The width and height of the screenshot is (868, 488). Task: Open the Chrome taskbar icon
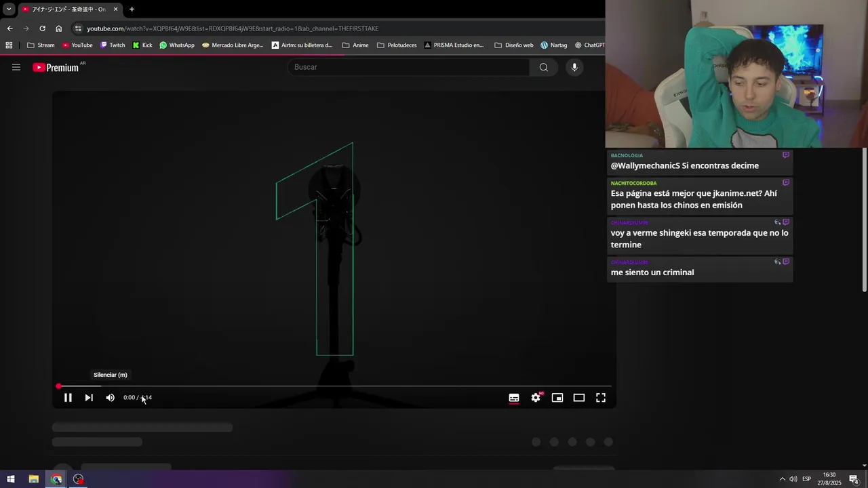pyautogui.click(x=56, y=479)
